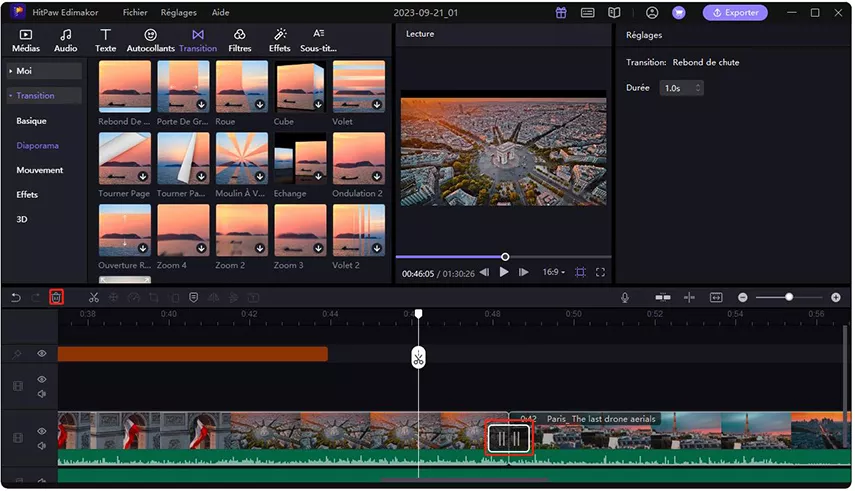855x491 pixels.
Task: Open the user guide book icon
Action: [x=615, y=13]
